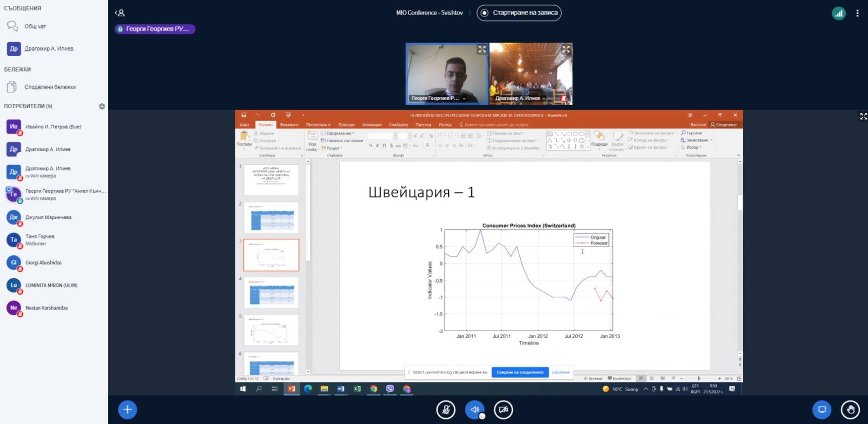868x424 pixels.
Task: Open Драгомир А. Илиев webcam dropdown
Action: pos(543,98)
